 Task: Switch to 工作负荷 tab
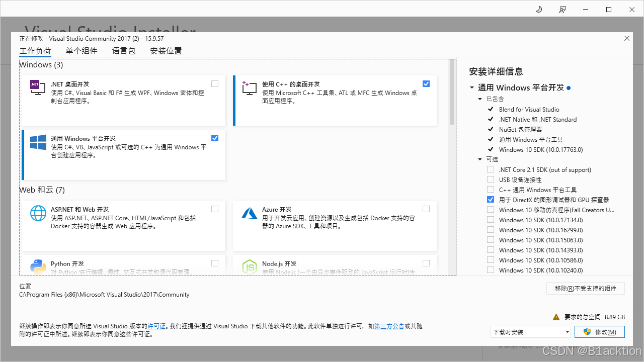tap(35, 51)
